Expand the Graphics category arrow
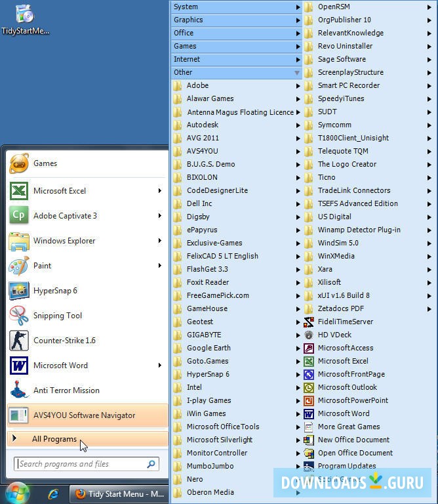The width and height of the screenshot is (438, 504). click(298, 20)
